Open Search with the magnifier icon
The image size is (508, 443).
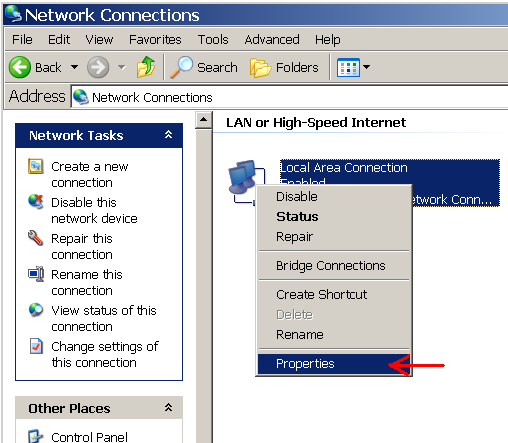click(182, 67)
